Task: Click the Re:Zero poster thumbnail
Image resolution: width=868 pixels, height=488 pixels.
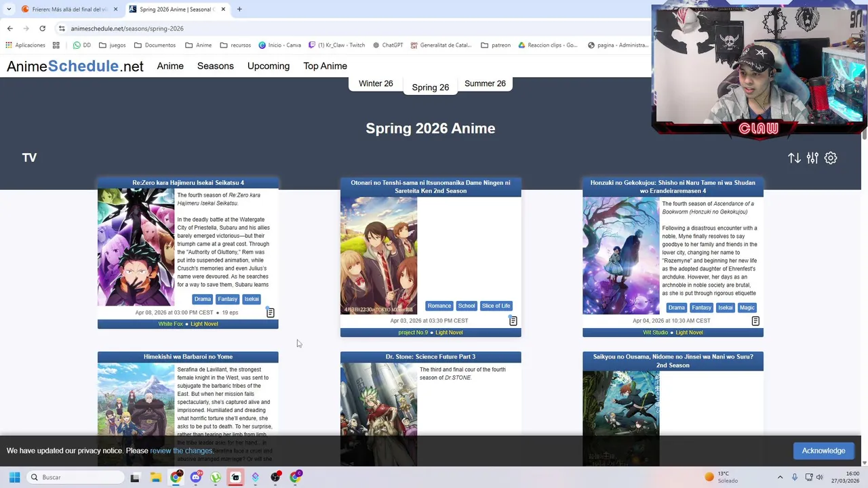Action: tap(136, 247)
